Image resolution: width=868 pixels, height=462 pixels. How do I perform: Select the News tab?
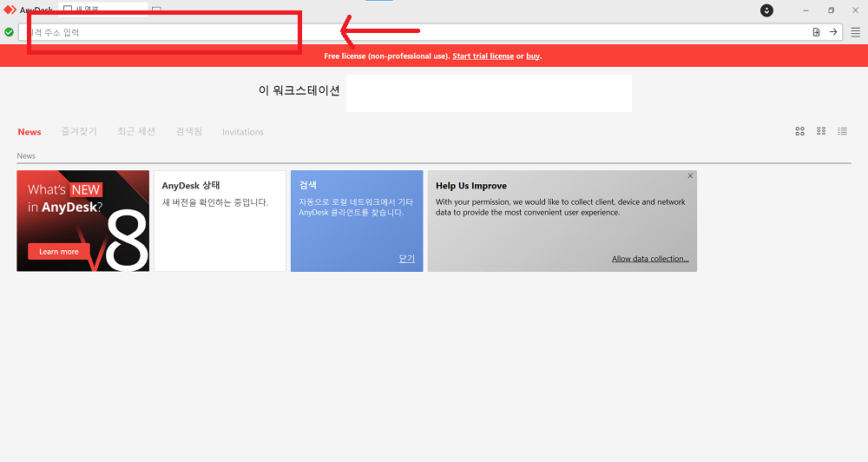30,132
